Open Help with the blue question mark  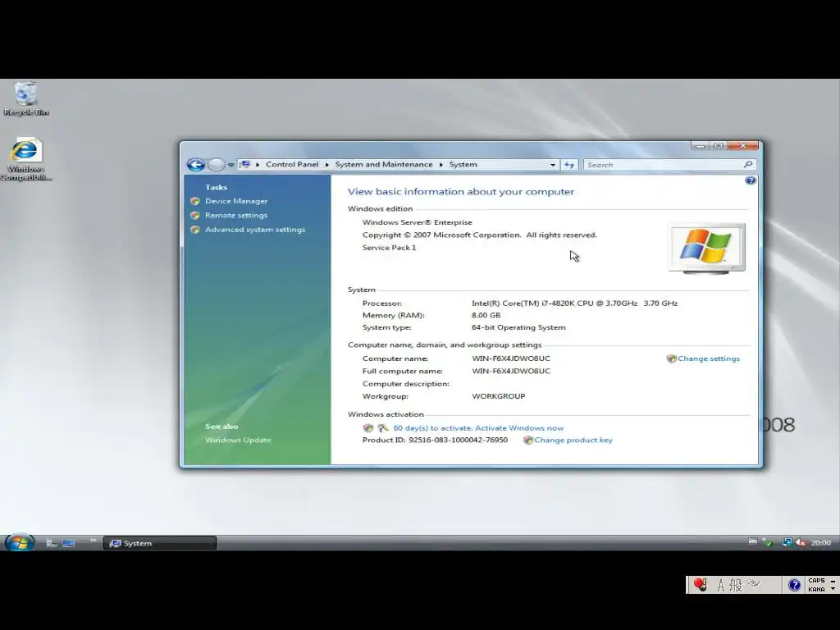point(750,180)
